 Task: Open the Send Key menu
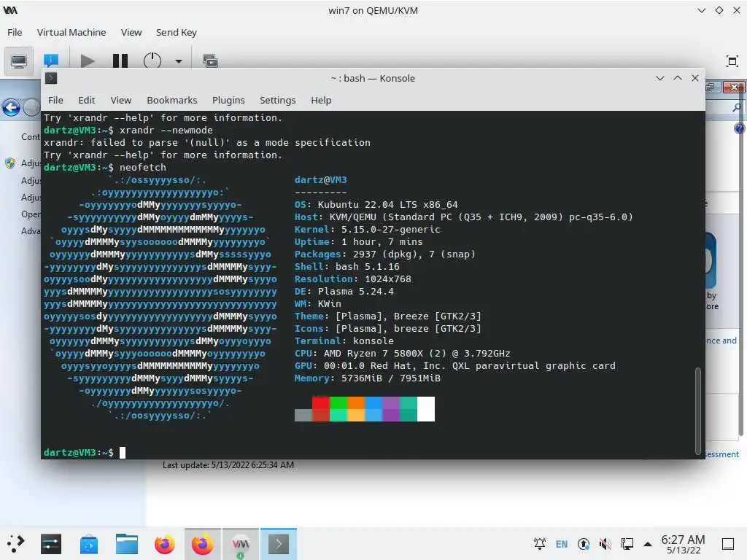coord(177,32)
